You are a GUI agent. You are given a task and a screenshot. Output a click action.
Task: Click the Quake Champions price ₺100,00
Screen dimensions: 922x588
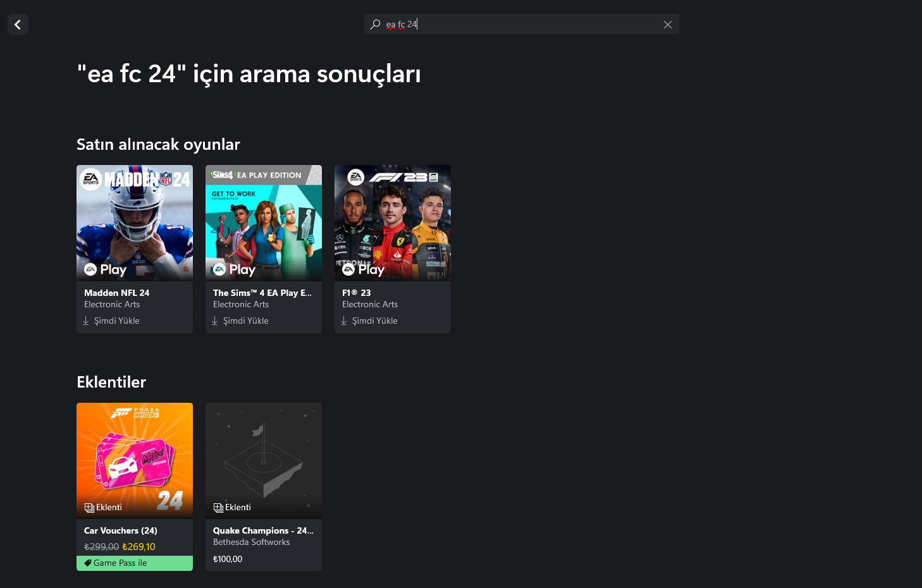[228, 559]
